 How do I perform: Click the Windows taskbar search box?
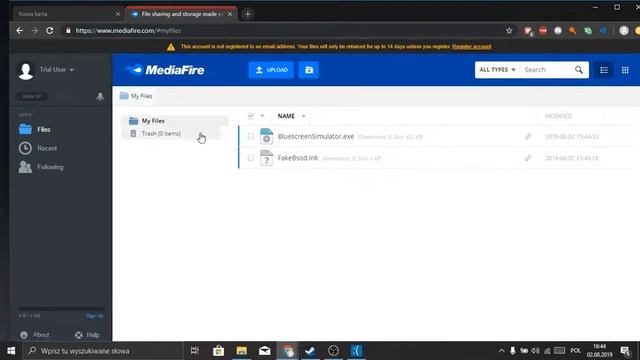tap(103, 351)
